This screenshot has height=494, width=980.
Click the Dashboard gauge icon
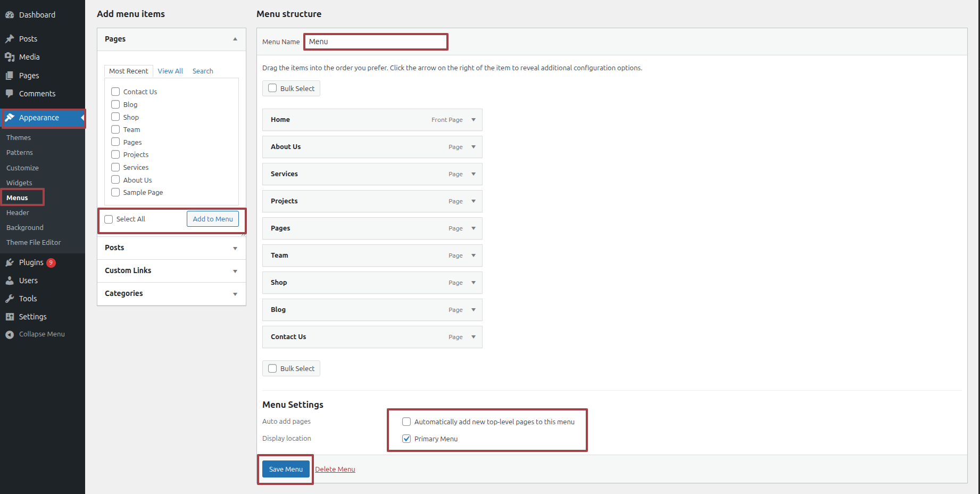tap(10, 15)
